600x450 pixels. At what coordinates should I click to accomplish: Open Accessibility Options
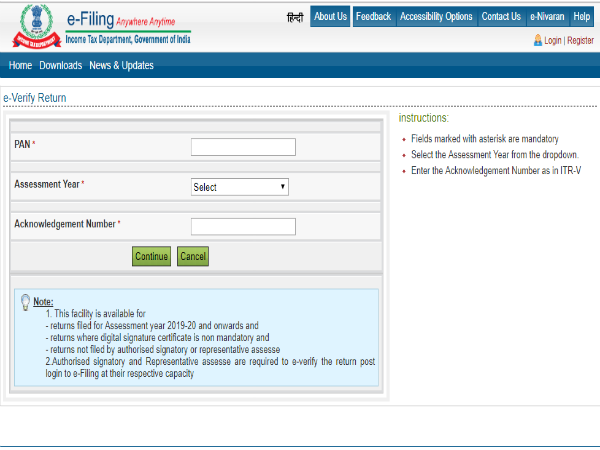tap(436, 17)
